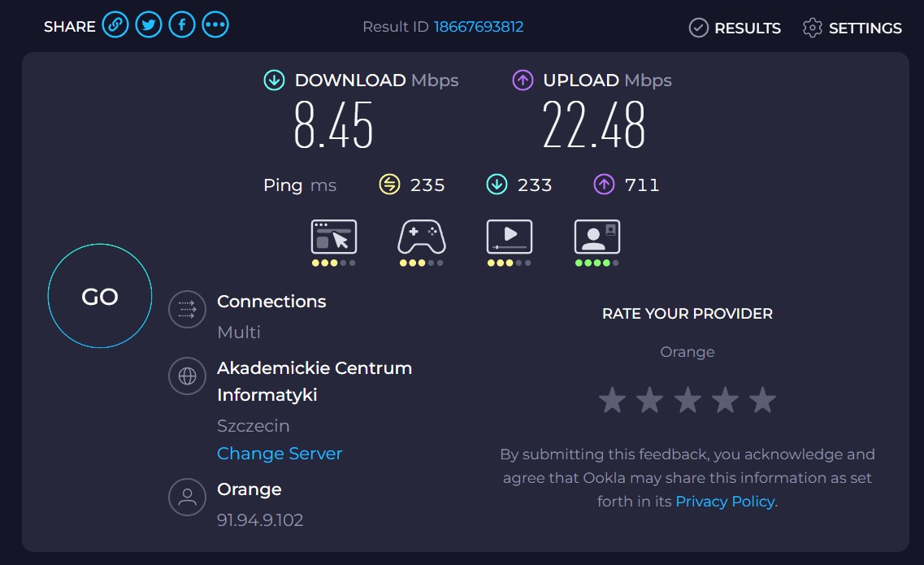The height and width of the screenshot is (565, 924).
Task: Open the Privacy Policy page
Action: [724, 501]
